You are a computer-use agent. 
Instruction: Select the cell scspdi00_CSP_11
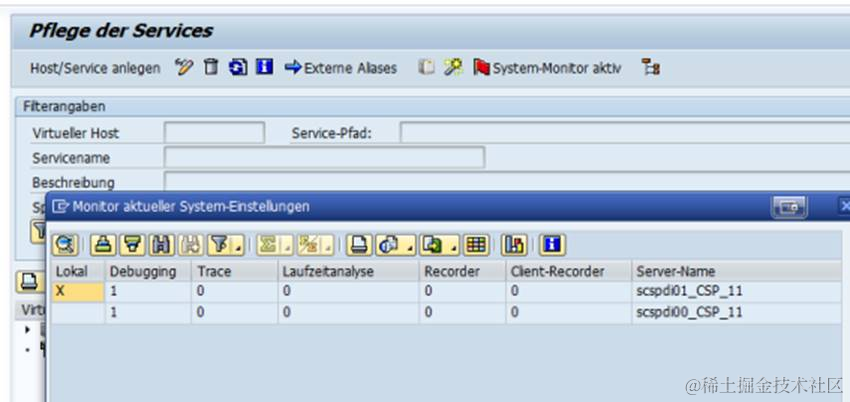click(737, 313)
